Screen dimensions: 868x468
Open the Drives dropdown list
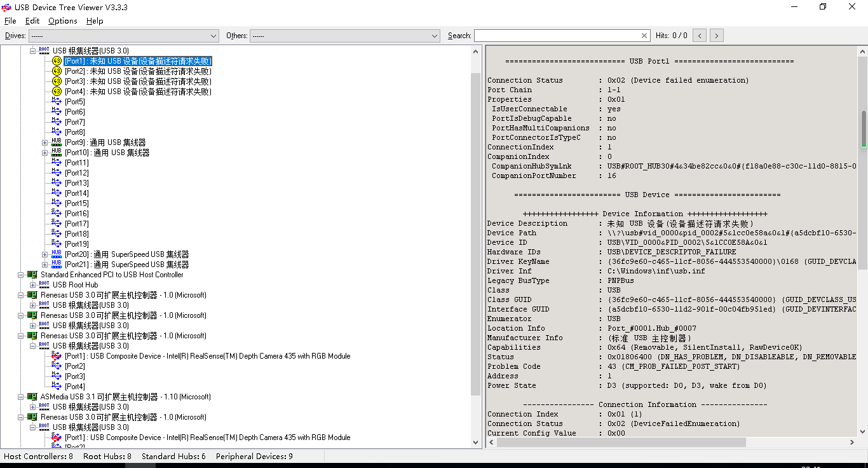(123, 36)
